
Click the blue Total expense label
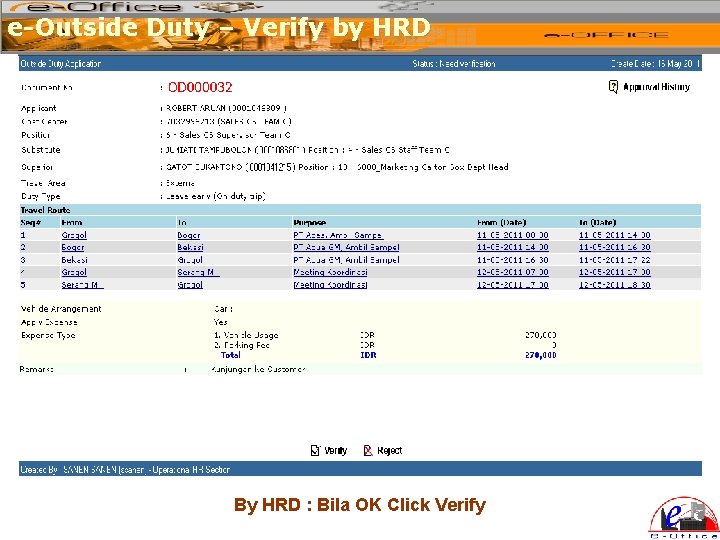231,355
